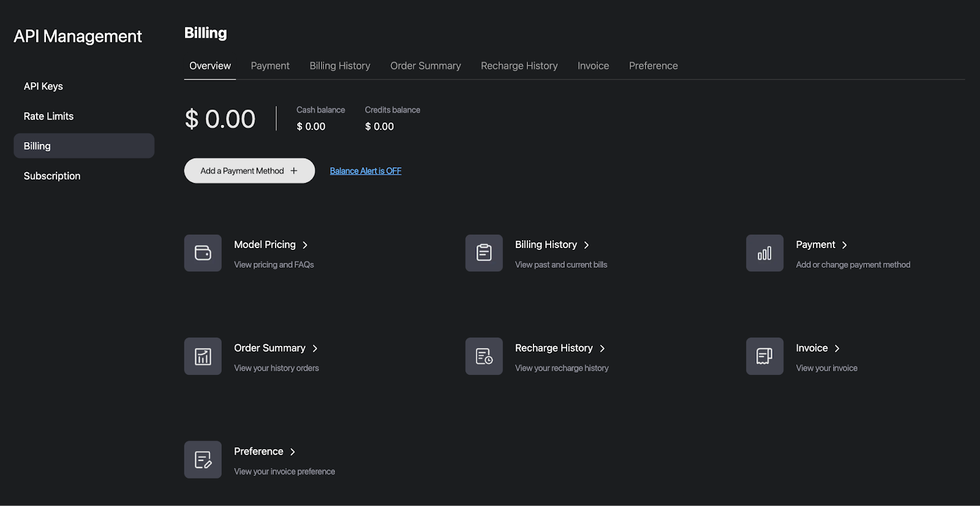Open the Billing History tab

click(x=340, y=66)
